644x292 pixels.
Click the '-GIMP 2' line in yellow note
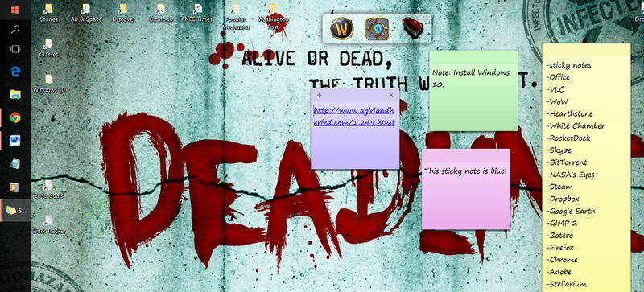tap(561, 223)
